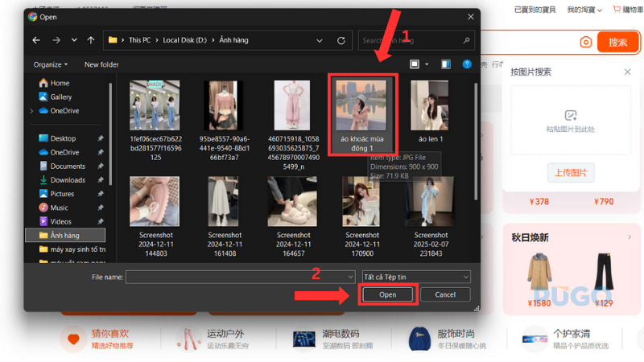Go up one folder level
The image size is (644, 362).
[91, 39]
